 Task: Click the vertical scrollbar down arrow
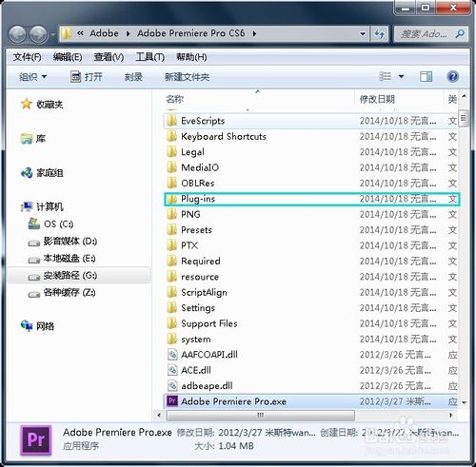(x=464, y=402)
